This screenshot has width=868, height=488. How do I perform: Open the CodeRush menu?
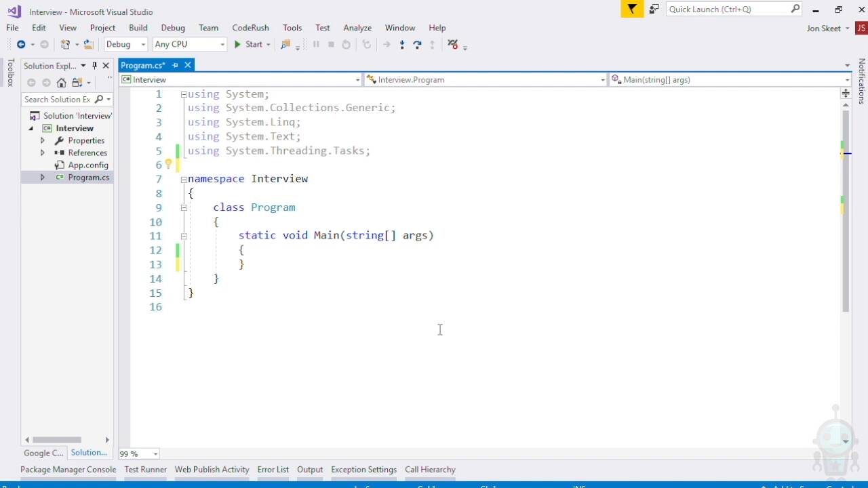click(250, 28)
